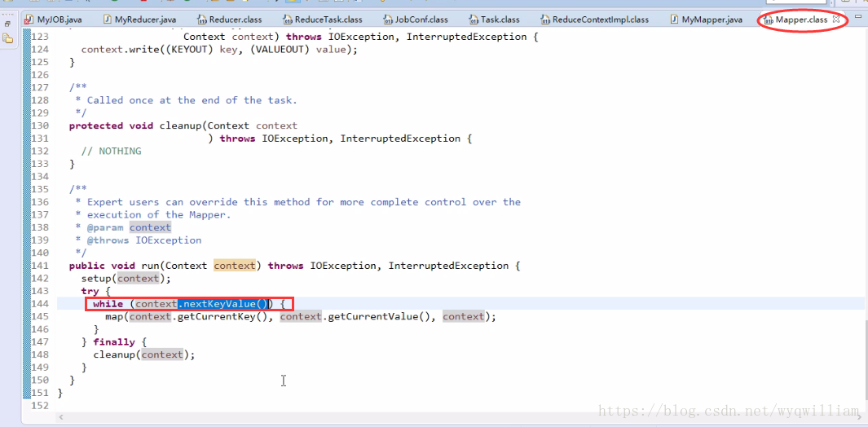Click the restore view icon in left sidebar
Viewport: 868px width, 427px height.
7,24
